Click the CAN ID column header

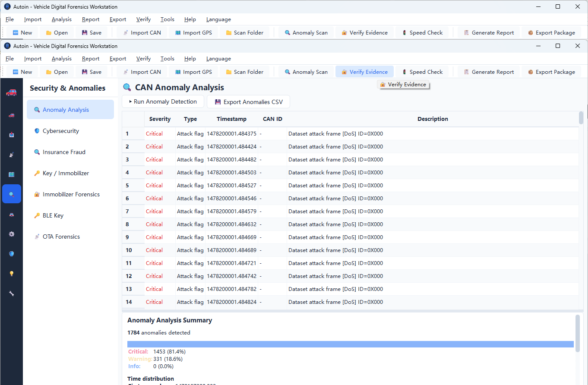tap(272, 119)
